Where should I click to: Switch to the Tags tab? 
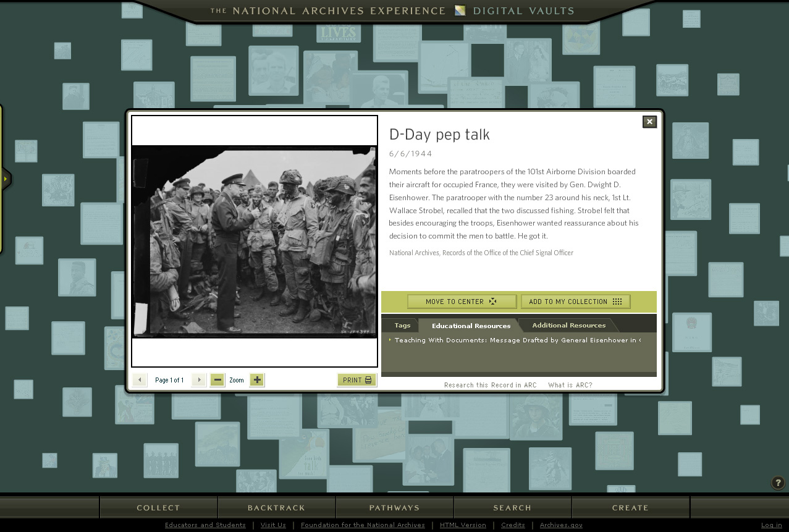pos(402,325)
